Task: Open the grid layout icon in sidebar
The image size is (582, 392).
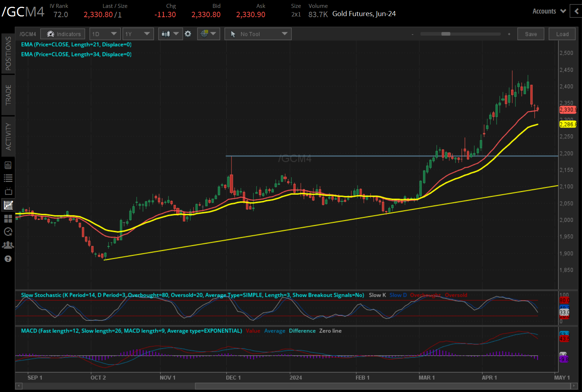Action: coord(8,219)
